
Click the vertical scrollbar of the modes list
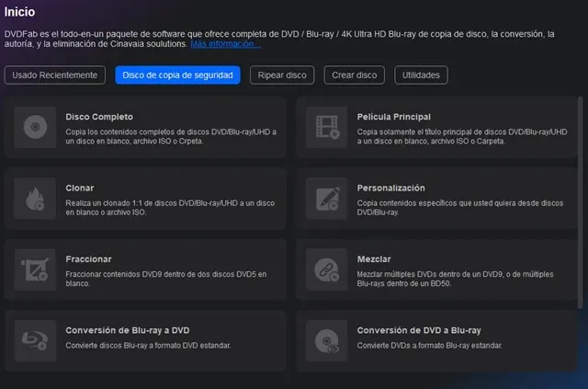click(580, 202)
